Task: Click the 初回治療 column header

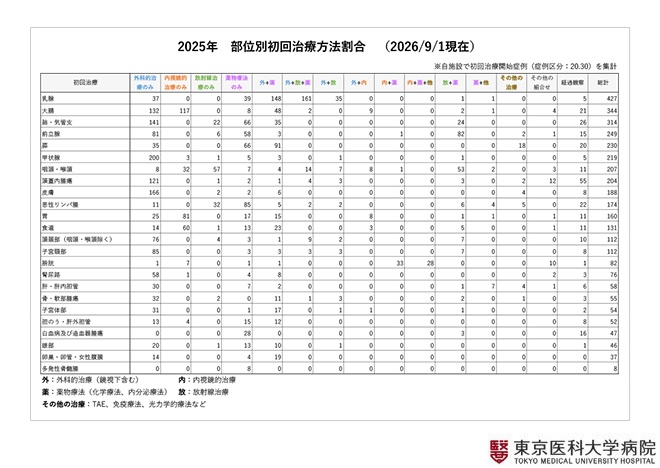Action: point(85,82)
